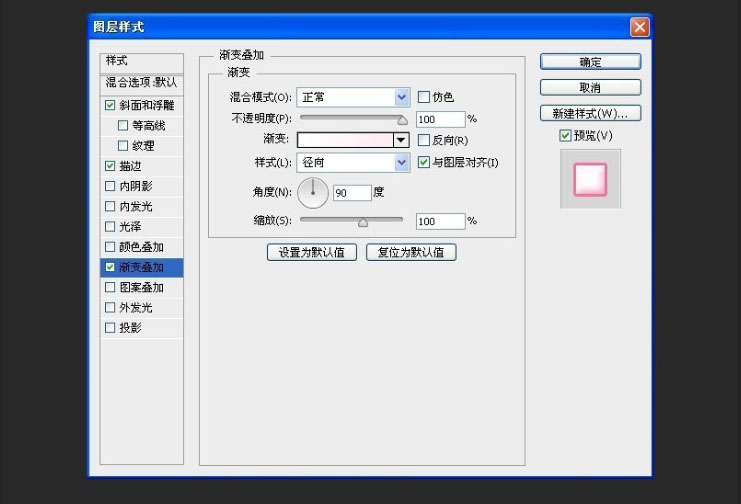Select the 投影 list entry label
The image size is (741, 504).
130,328
